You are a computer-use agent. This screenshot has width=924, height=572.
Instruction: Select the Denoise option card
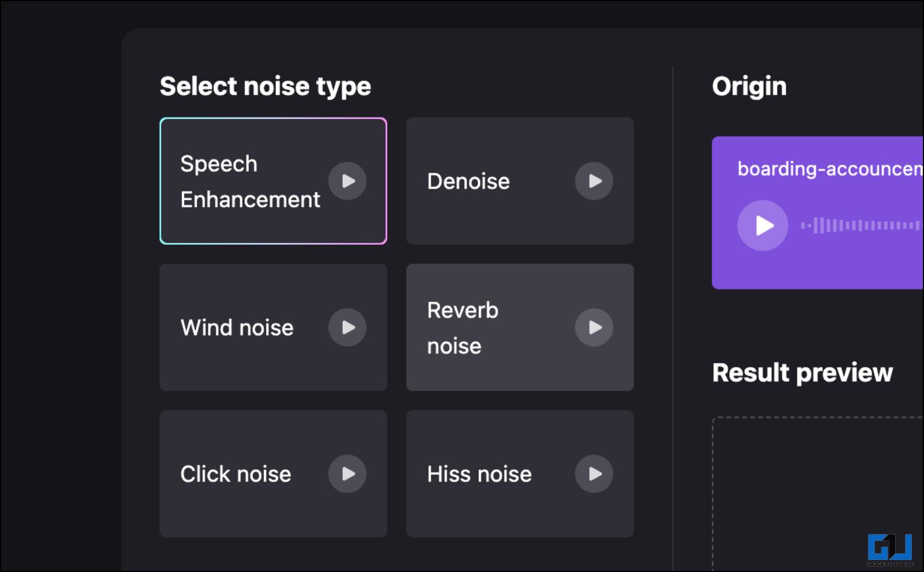(x=520, y=181)
